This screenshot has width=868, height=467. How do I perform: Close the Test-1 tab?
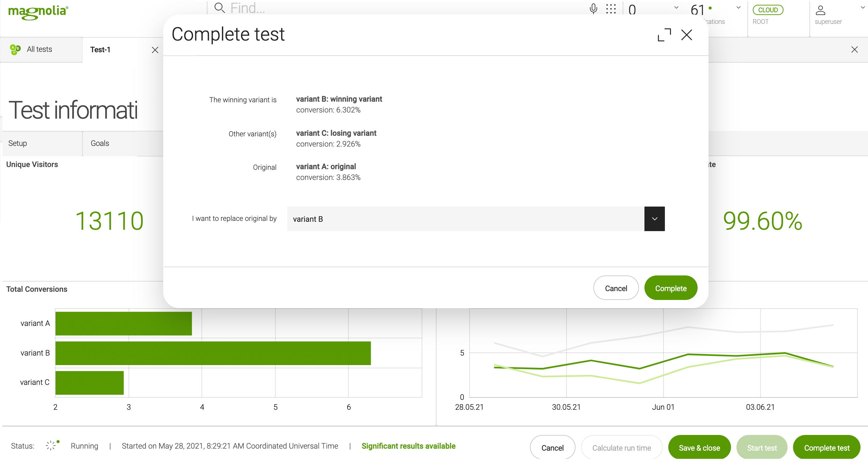(x=155, y=50)
